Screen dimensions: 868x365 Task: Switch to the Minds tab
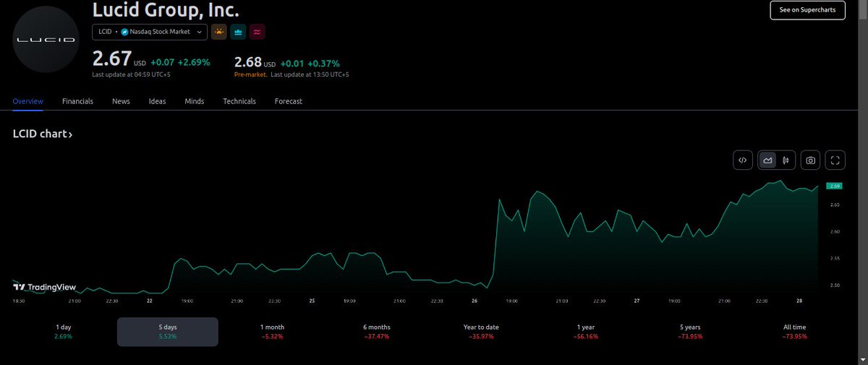pos(194,101)
